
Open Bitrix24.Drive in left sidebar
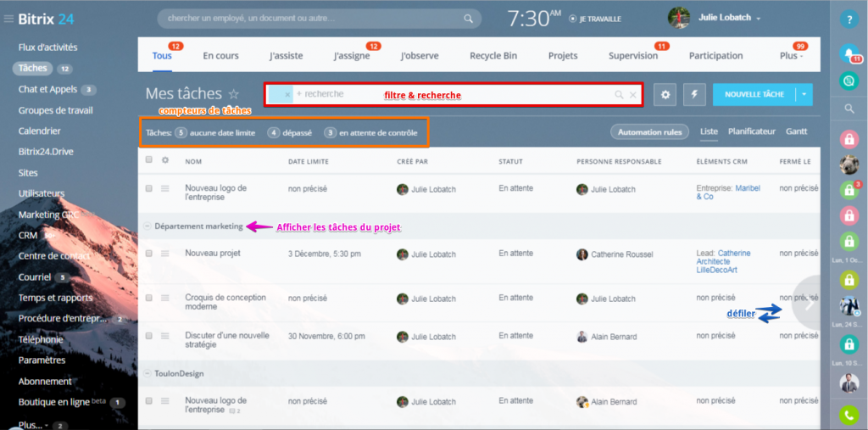pyautogui.click(x=46, y=152)
